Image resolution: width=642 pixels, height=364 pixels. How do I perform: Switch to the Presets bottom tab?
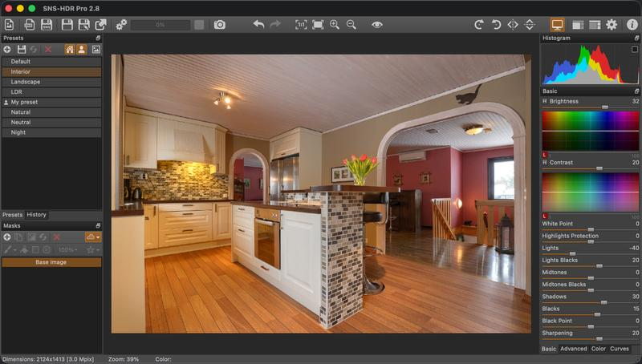coord(12,215)
